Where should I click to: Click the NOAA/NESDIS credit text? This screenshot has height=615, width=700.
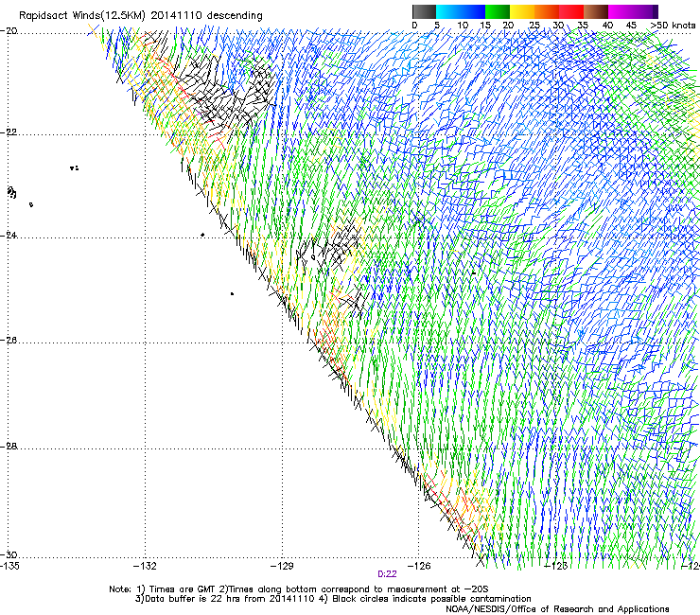point(557,609)
